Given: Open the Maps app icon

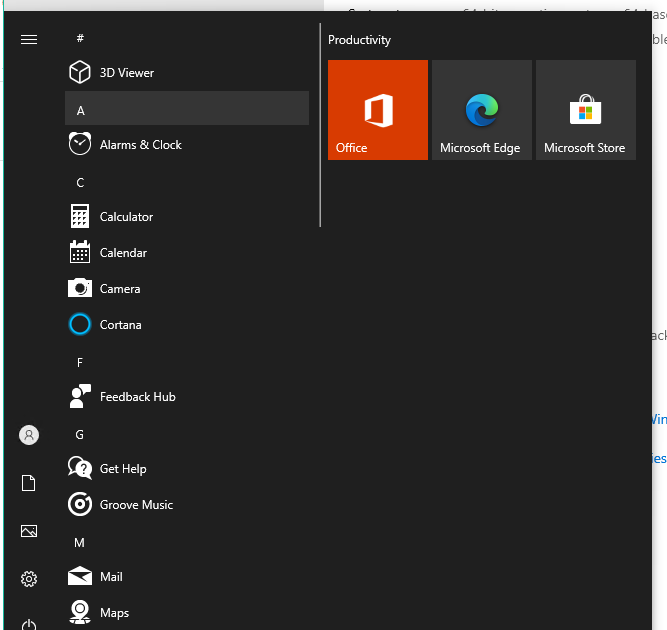Looking at the screenshot, I should point(80,612).
